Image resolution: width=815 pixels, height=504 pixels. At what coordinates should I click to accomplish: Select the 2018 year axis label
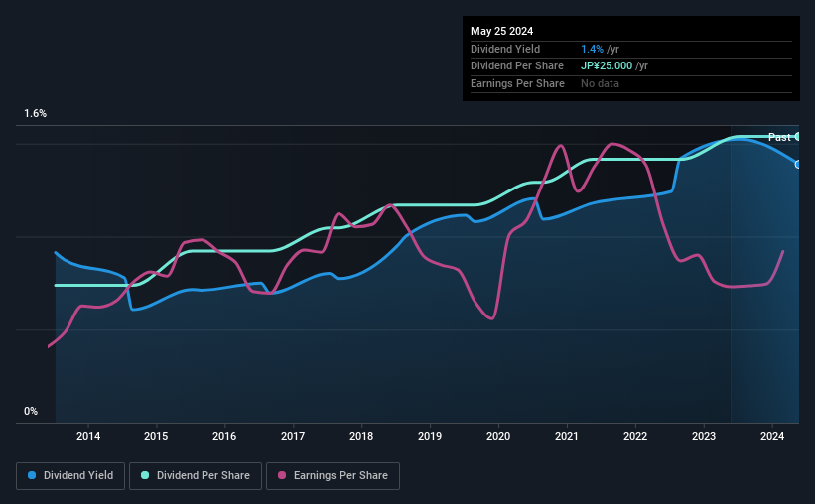pos(361,436)
